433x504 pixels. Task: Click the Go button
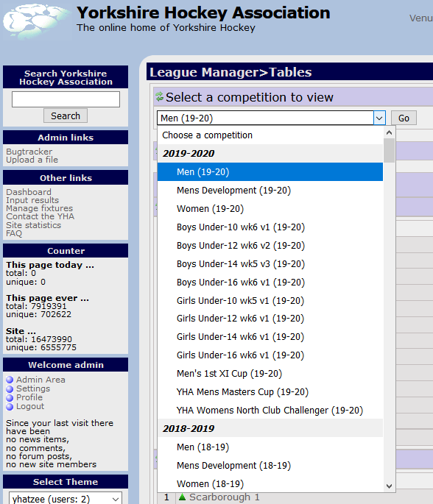coord(404,118)
